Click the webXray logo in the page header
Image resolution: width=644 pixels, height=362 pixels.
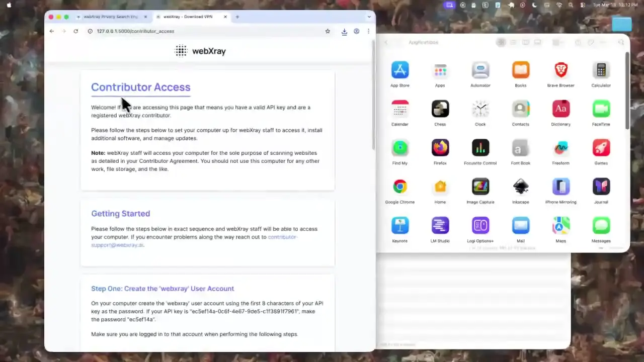[200, 51]
